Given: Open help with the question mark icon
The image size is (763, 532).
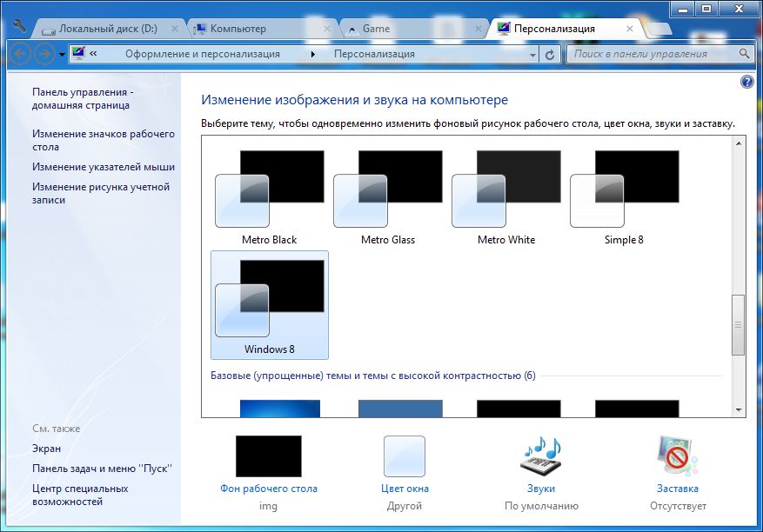Looking at the screenshot, I should (747, 82).
